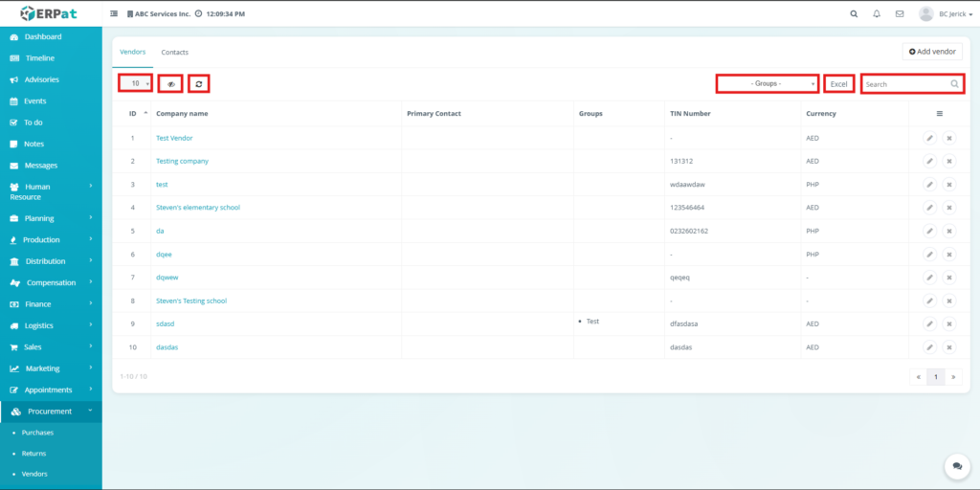Viewport: 980px width, 490px height.
Task: Delete the Testing company row
Action: (x=948, y=161)
